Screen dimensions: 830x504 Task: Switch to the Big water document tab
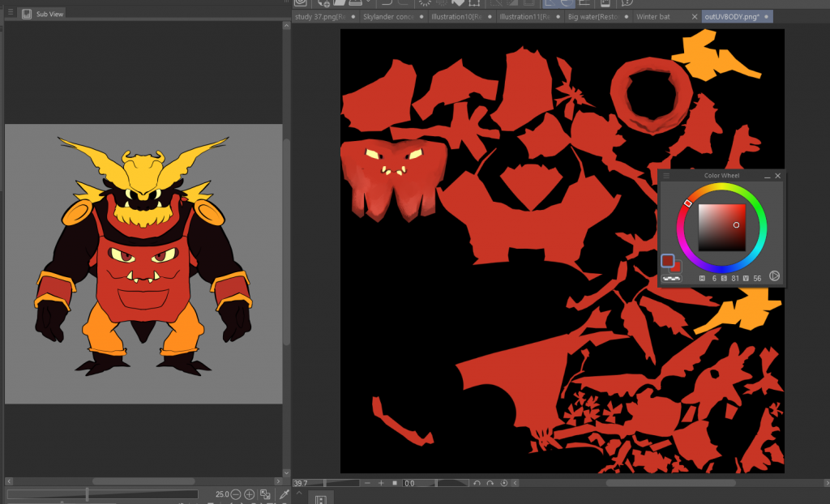click(597, 16)
